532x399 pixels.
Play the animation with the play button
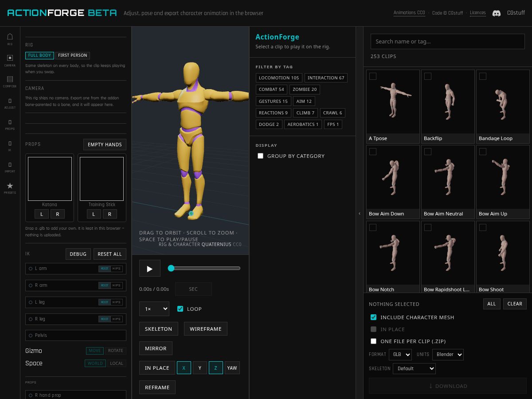tap(149, 268)
